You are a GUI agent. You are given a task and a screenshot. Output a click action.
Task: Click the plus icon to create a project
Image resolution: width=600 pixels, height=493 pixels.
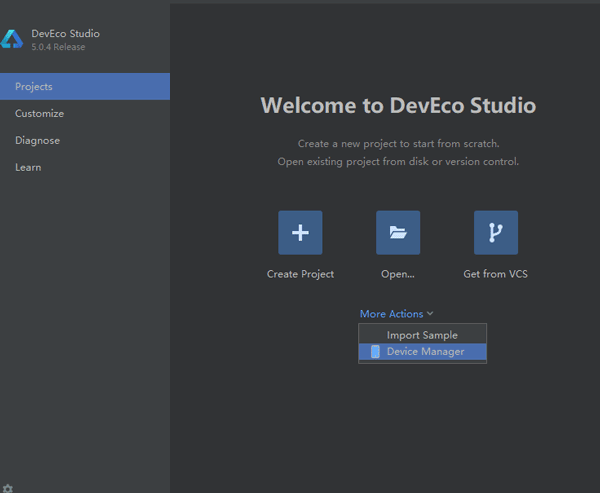click(x=300, y=233)
